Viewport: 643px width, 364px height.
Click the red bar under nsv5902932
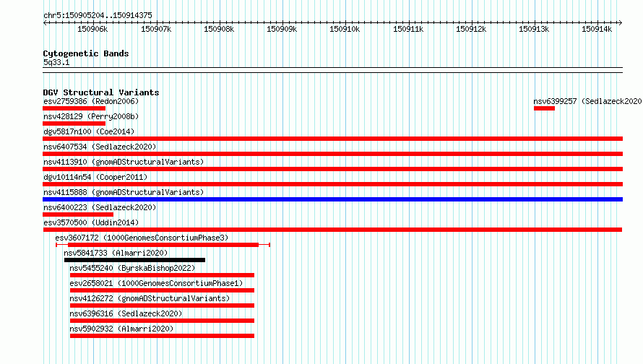pyautogui.click(x=162, y=336)
